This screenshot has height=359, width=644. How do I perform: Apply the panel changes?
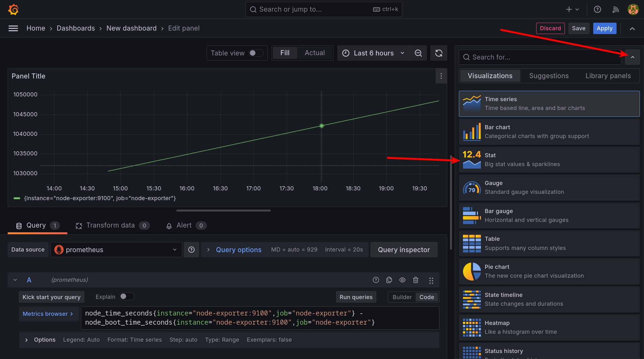click(x=605, y=28)
